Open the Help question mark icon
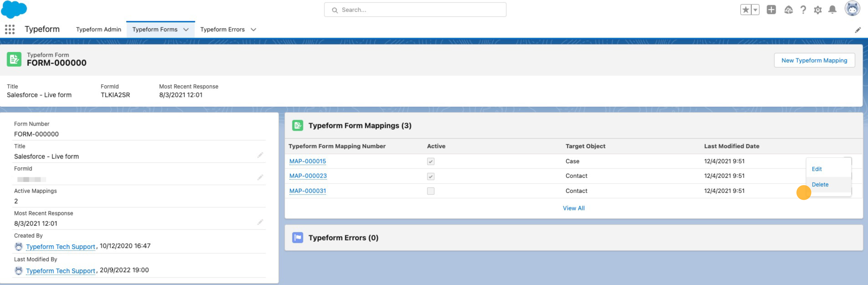The image size is (868, 285). [803, 10]
